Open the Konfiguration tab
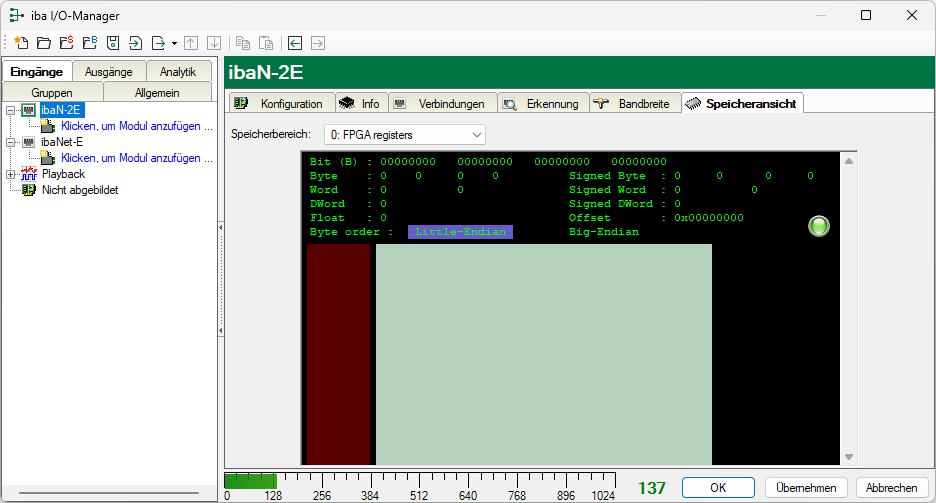Viewport: 936px width, 503px height. (282, 103)
